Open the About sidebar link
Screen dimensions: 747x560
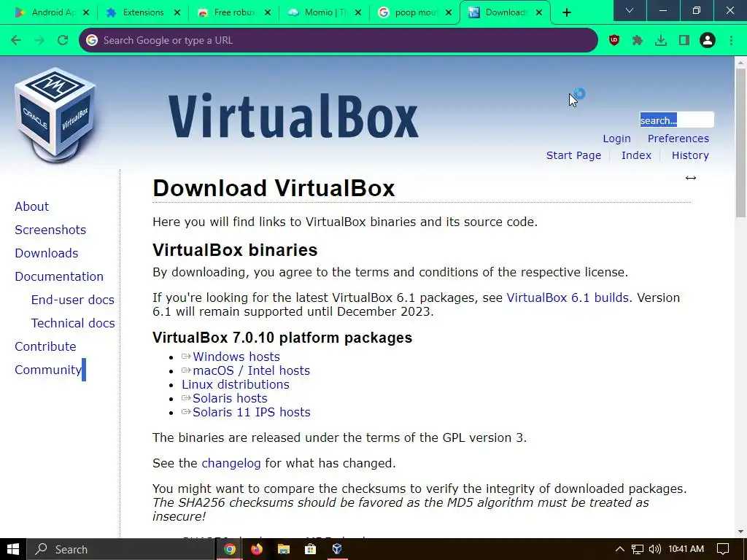(31, 206)
